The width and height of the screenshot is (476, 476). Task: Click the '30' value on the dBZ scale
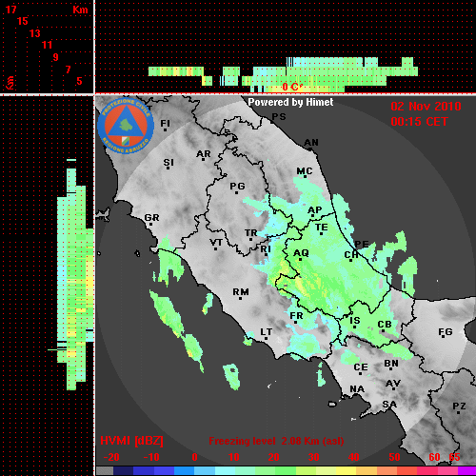[314, 457]
